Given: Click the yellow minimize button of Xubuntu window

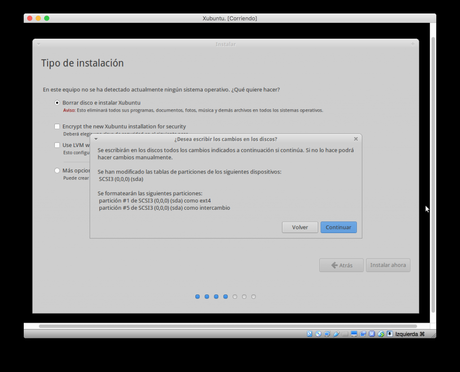Looking at the screenshot, I should pos(38,18).
